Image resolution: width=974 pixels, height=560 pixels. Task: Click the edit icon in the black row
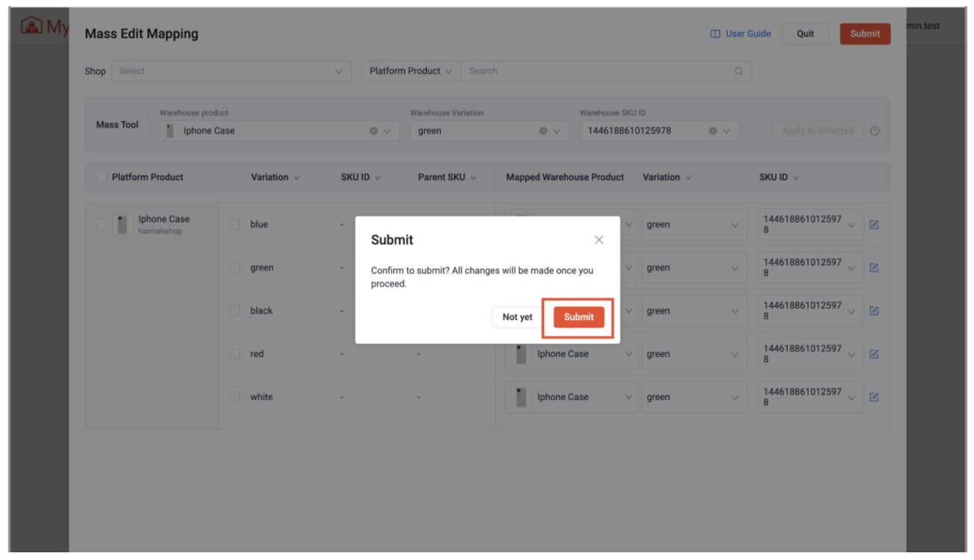[x=874, y=311]
